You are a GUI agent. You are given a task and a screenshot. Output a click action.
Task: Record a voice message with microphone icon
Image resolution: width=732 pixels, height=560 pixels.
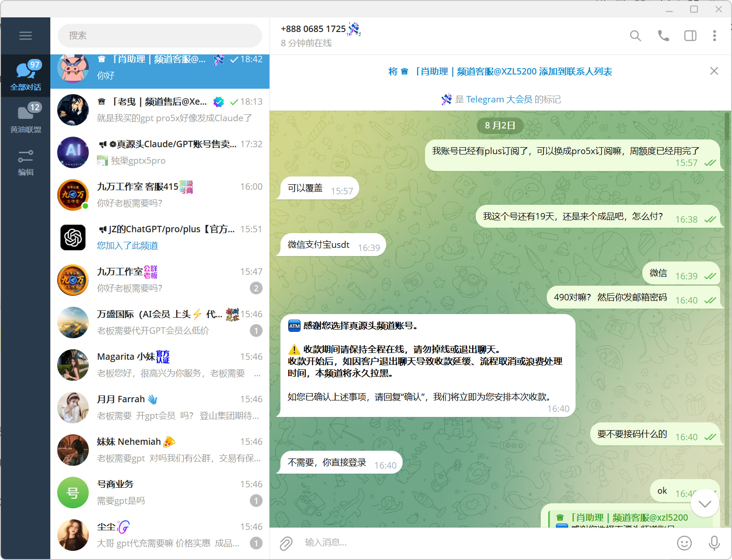714,543
